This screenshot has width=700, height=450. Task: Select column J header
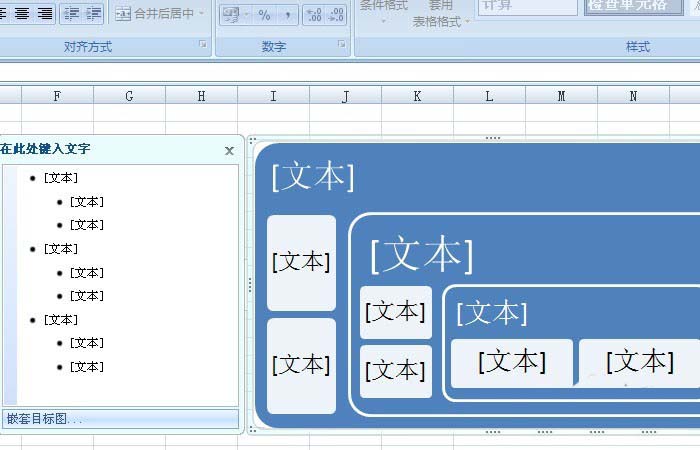(346, 96)
